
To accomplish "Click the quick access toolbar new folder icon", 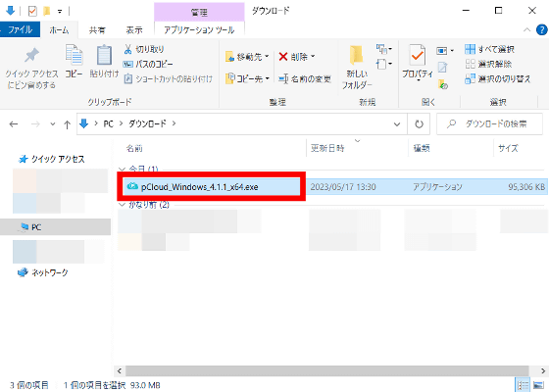I will tap(47, 11).
